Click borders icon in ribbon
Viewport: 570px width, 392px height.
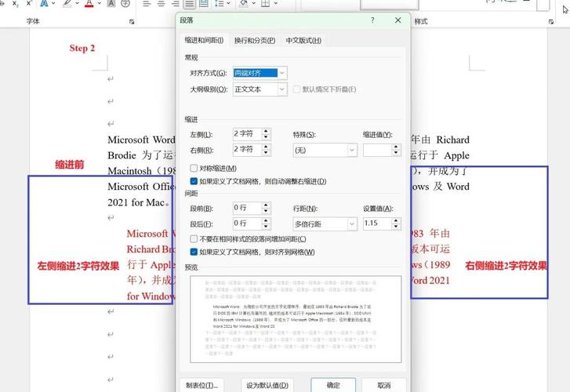tap(266, 4)
